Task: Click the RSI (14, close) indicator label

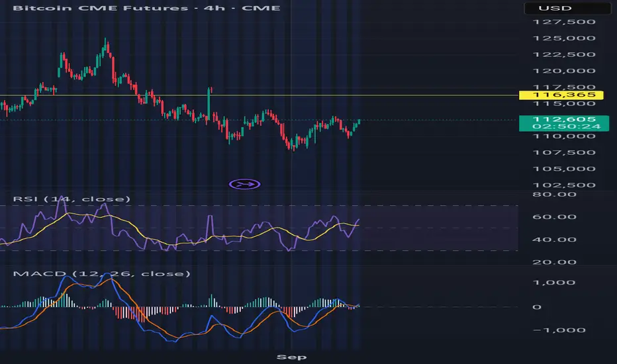Action: click(x=71, y=199)
